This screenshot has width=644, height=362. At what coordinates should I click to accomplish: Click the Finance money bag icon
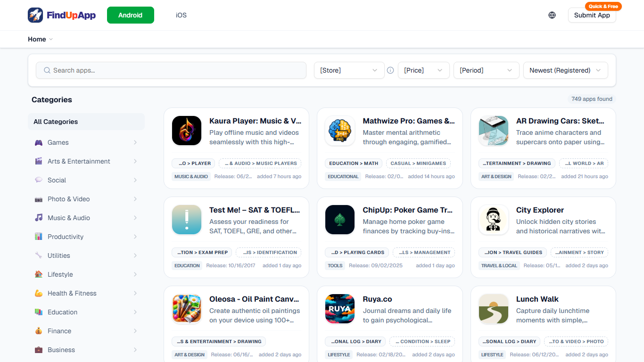(39, 331)
